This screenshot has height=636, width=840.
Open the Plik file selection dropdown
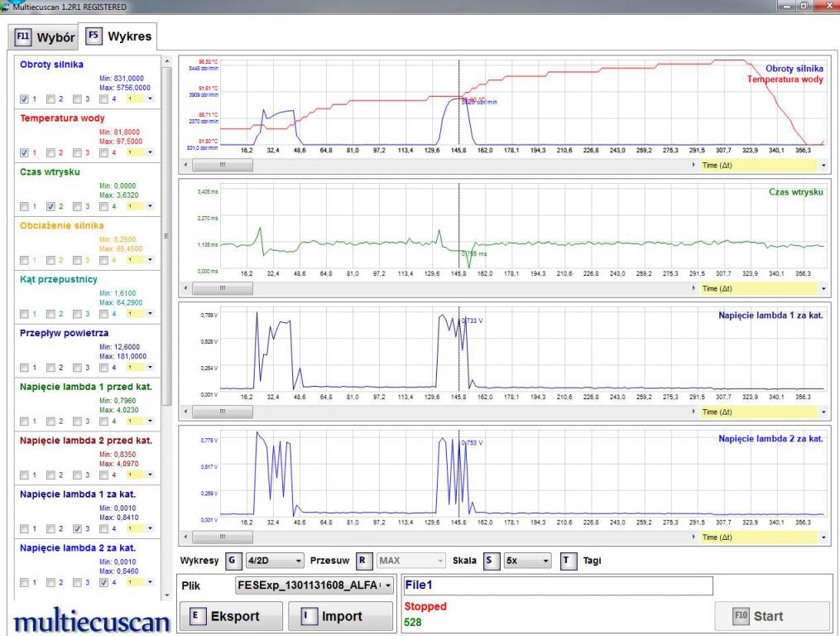313,586
